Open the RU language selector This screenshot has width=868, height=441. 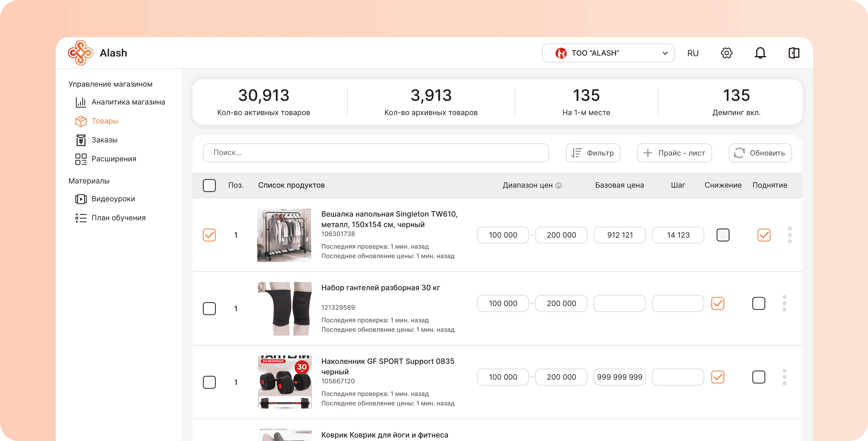[693, 53]
